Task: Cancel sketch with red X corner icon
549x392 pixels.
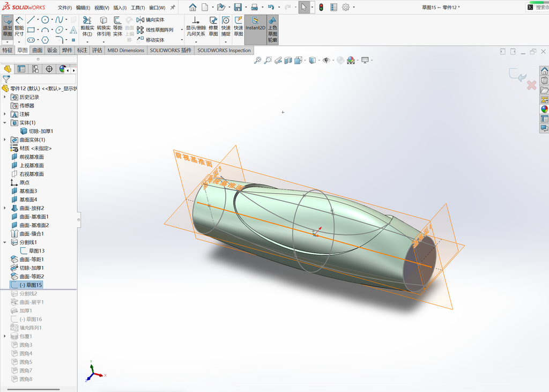Action: click(x=531, y=85)
